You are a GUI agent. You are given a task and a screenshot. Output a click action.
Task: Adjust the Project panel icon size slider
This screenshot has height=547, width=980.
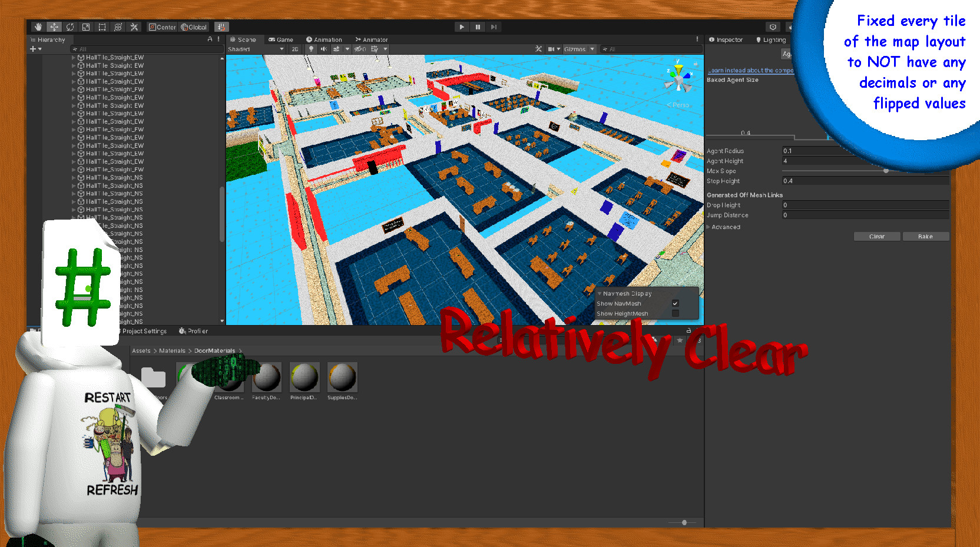coord(684,522)
